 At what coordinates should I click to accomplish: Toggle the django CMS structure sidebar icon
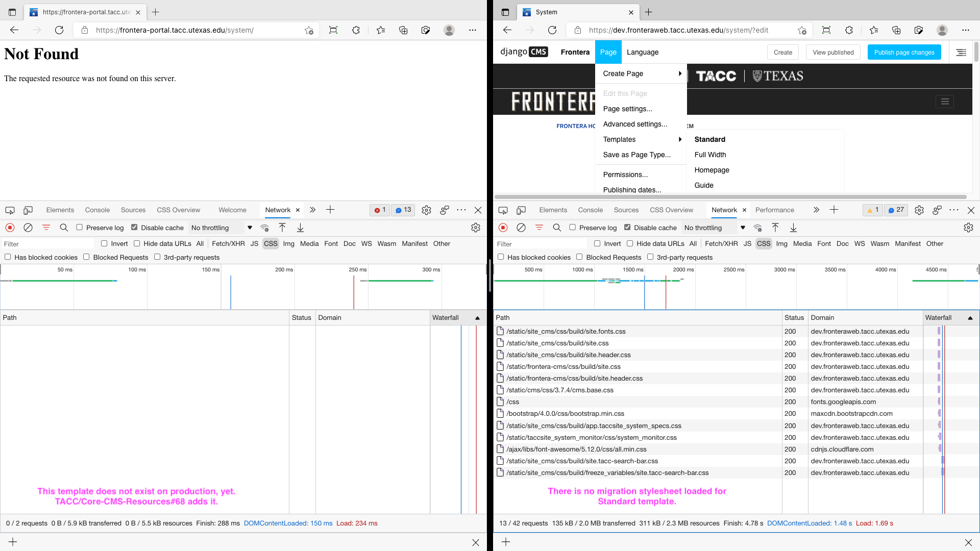(961, 52)
